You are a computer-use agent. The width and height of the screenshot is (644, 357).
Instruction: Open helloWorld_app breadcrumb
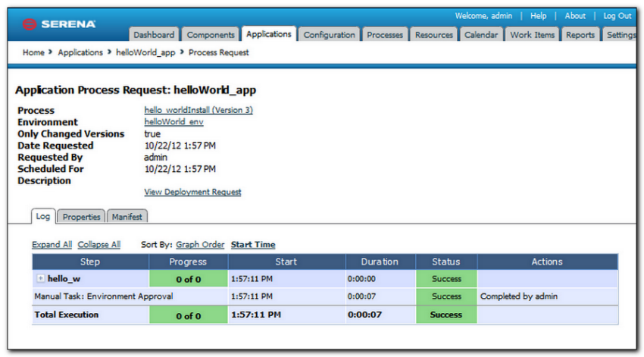click(145, 52)
